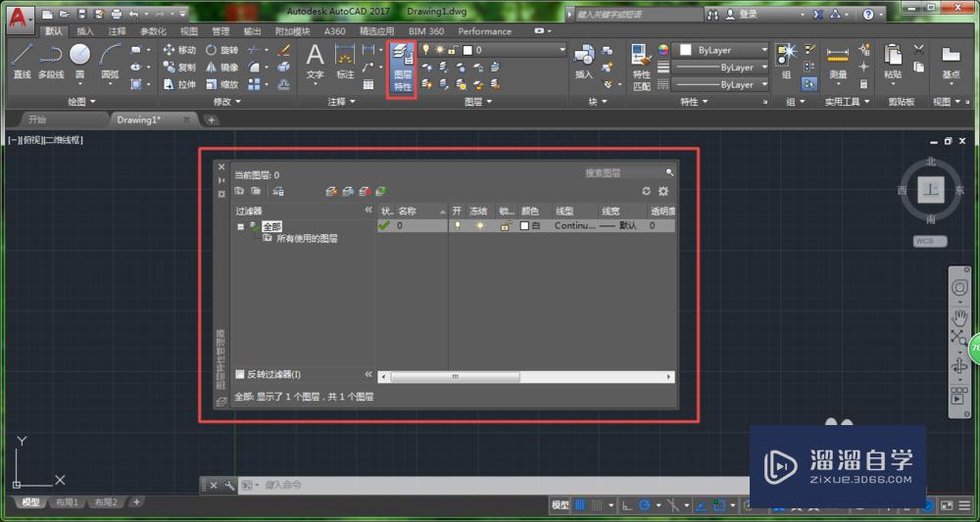Toggle the on/off lightbulb for layer 0
Screen dimensions: 980x522
tap(457, 225)
